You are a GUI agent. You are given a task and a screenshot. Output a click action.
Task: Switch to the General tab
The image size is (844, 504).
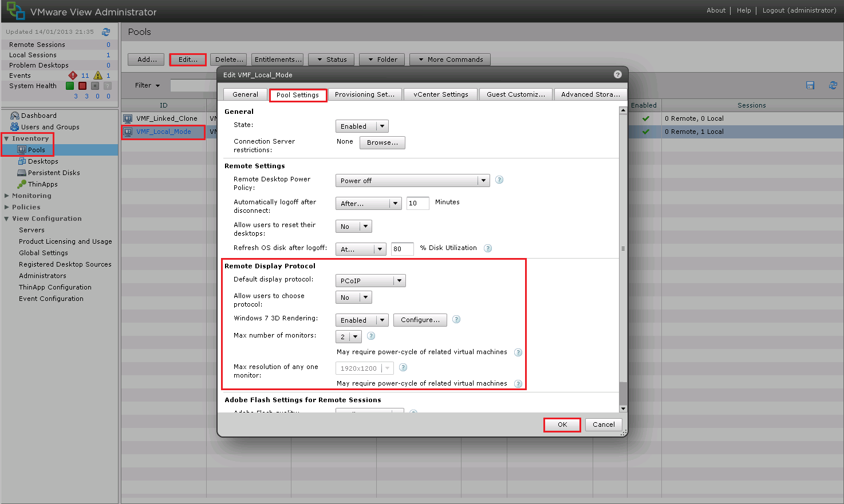click(245, 94)
